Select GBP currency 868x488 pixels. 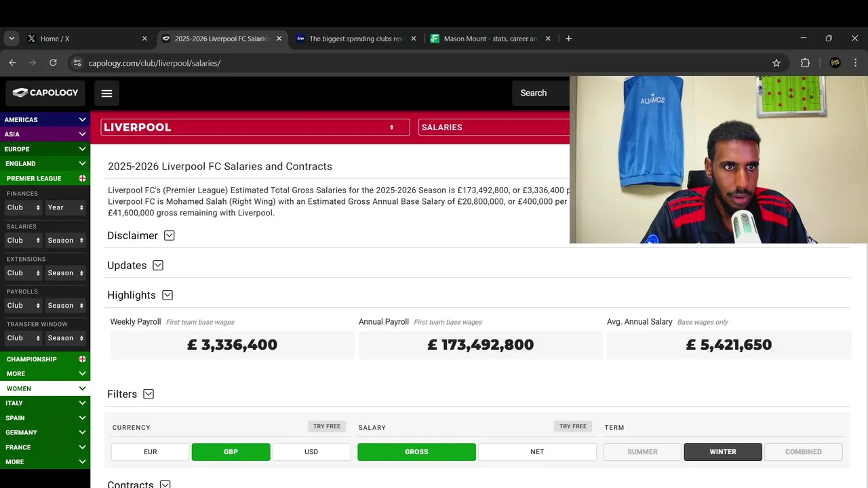(231, 451)
